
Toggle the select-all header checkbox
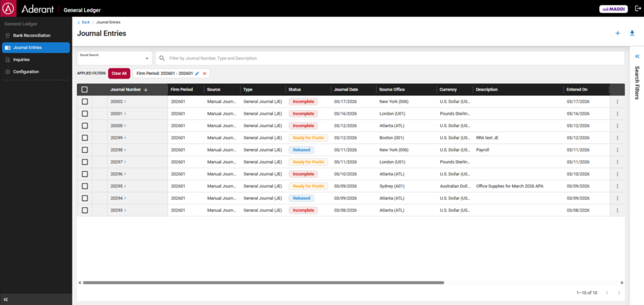[85, 89]
